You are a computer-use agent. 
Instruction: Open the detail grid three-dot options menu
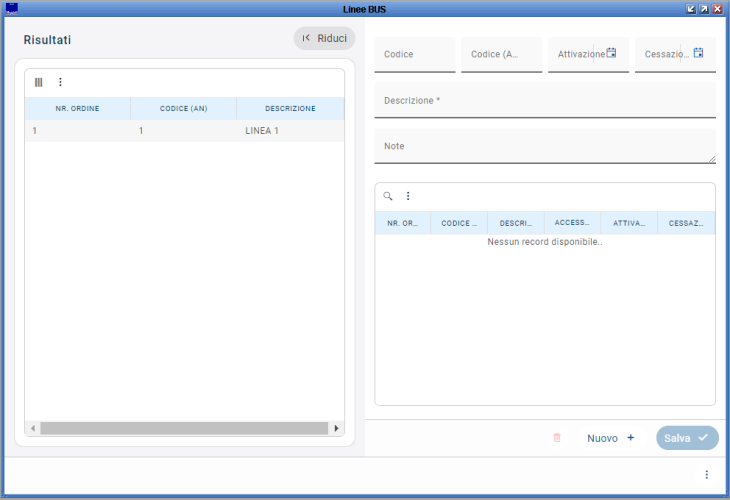click(x=408, y=196)
